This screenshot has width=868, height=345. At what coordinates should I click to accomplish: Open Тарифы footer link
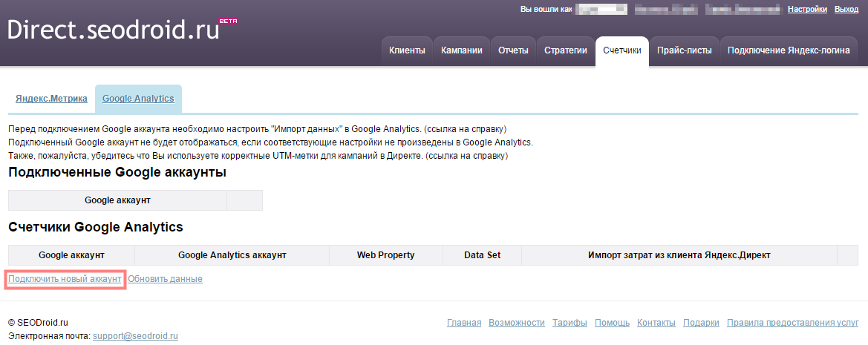(x=570, y=323)
